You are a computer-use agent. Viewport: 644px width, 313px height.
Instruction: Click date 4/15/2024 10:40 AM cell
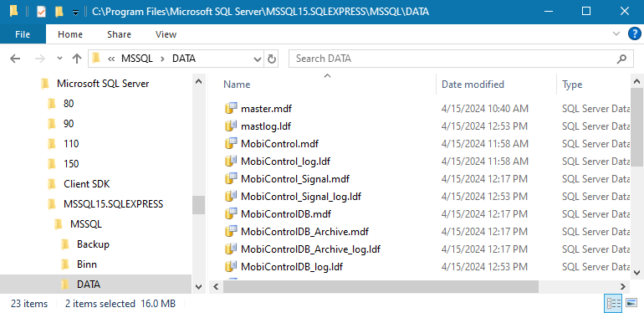click(x=485, y=109)
